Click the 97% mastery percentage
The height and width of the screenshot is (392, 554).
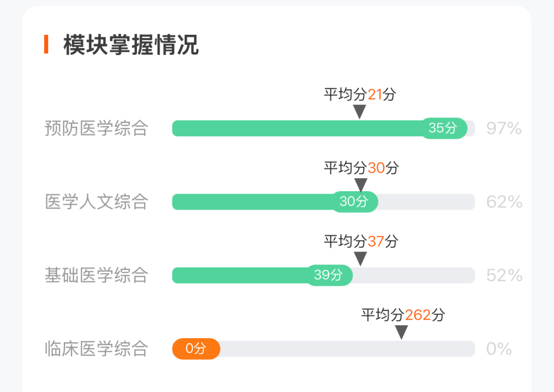pyautogui.click(x=504, y=129)
